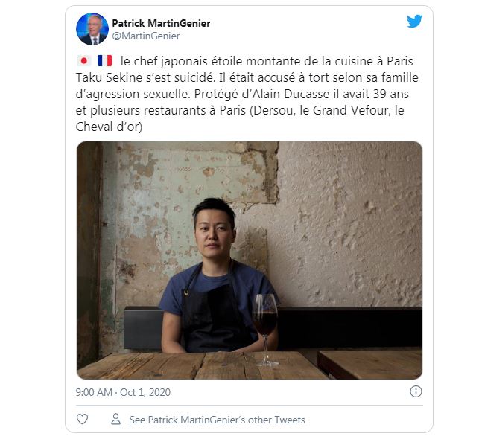Click the France flag emoji
This screenshot has width=479, height=448.
(x=105, y=61)
